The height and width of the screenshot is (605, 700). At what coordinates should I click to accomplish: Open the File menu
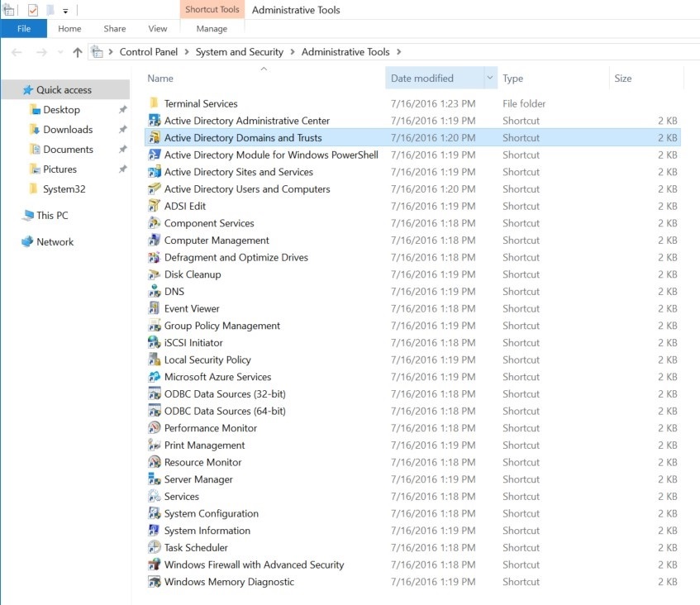[x=23, y=29]
